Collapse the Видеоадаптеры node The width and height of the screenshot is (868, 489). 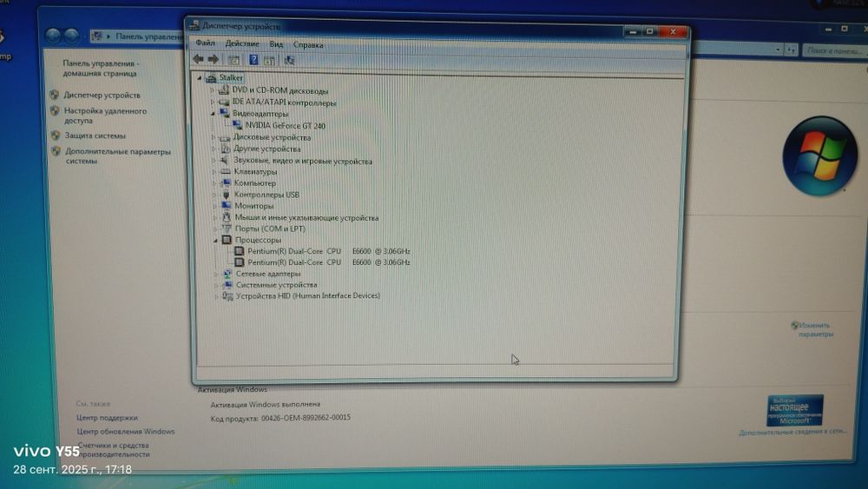(213, 114)
